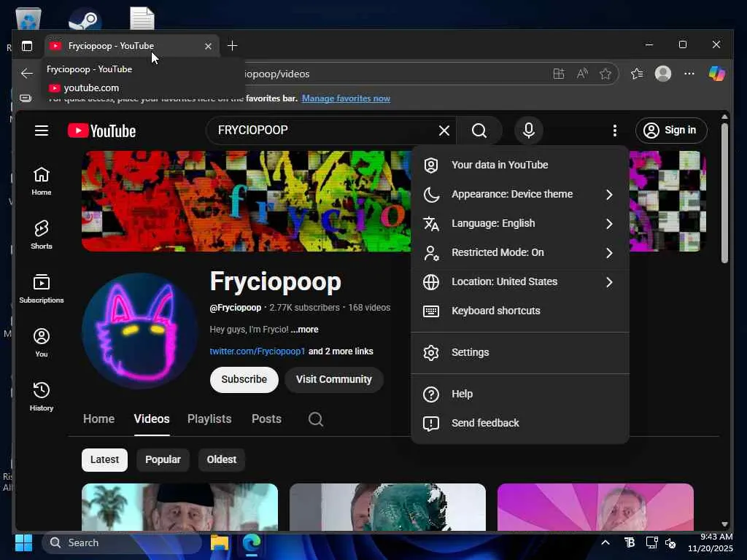This screenshot has width=747, height=560.
Task: Subscribe to Fryciopoop channel
Action: pos(244,379)
